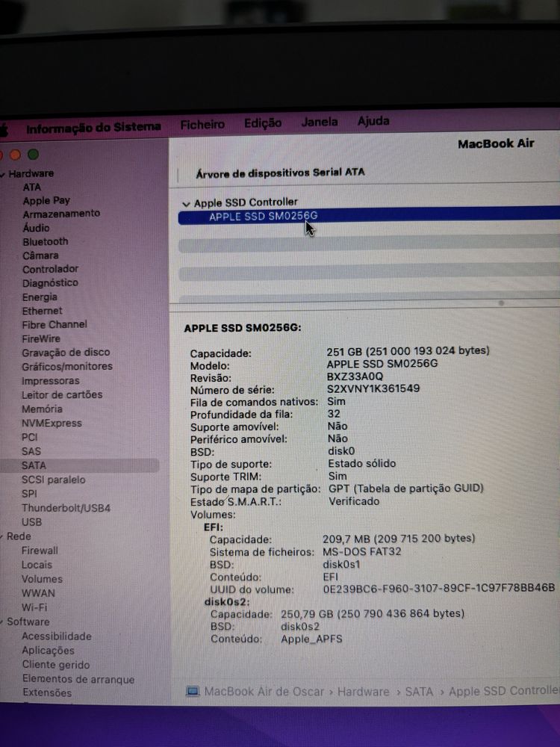Click the revision value BXZ33A0Q
This screenshot has width=560, height=747.
pos(355,376)
